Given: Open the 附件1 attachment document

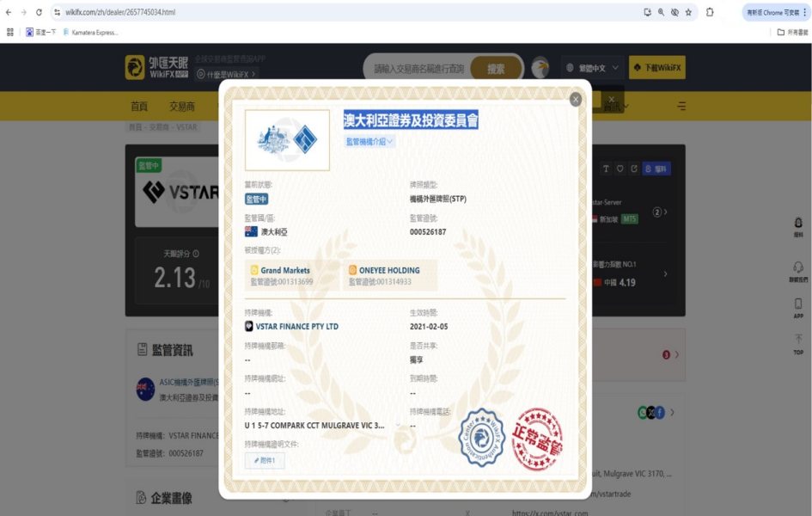Looking at the screenshot, I should point(265,460).
